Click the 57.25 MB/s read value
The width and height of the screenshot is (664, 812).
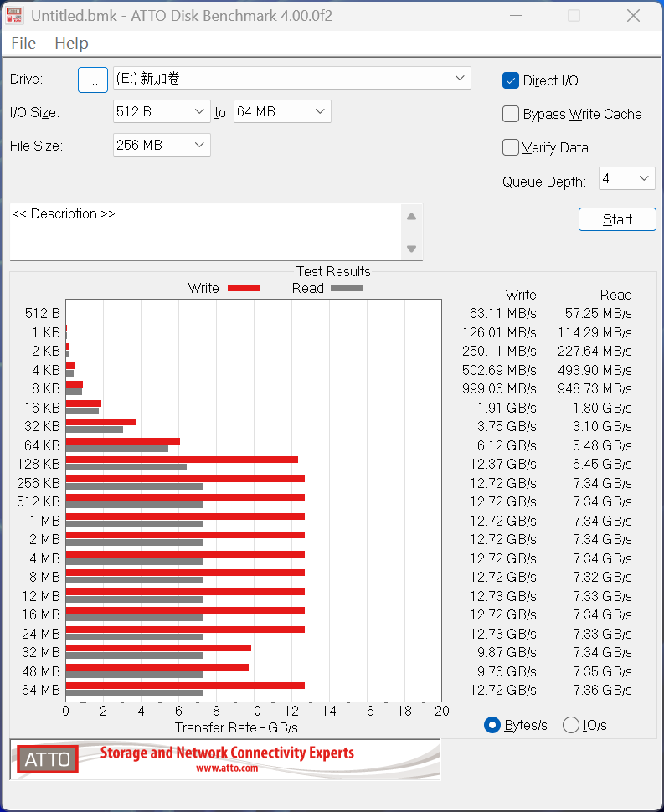tap(598, 313)
